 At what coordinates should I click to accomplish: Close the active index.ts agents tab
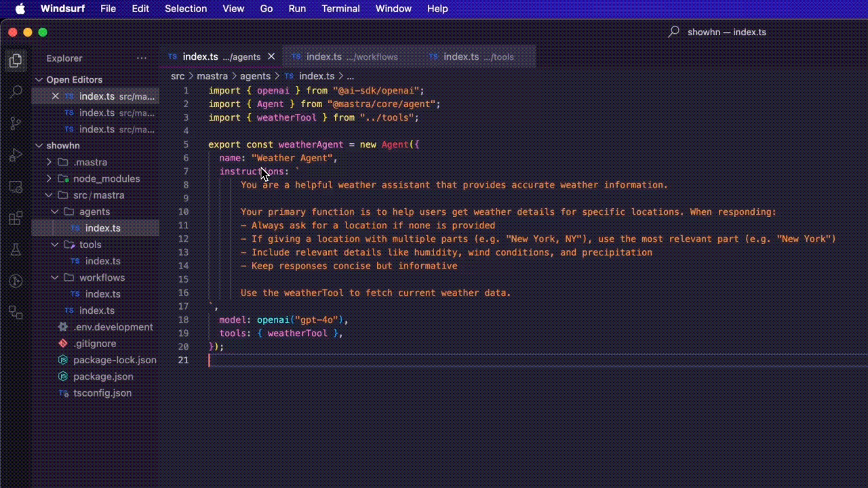click(x=271, y=57)
